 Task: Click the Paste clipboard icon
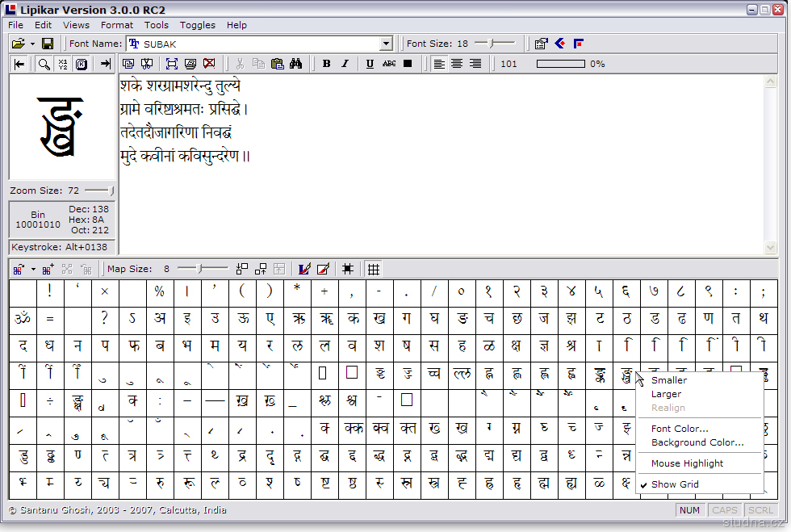click(x=278, y=64)
